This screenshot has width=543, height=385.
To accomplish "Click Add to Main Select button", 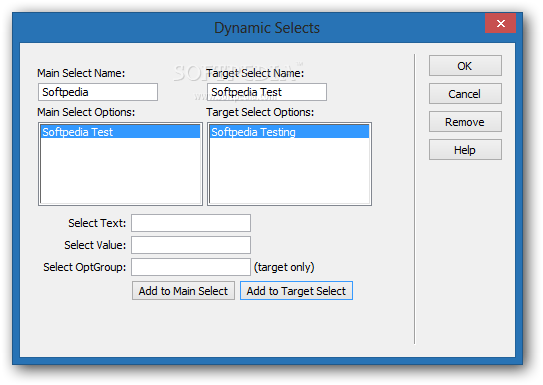I will click(183, 290).
